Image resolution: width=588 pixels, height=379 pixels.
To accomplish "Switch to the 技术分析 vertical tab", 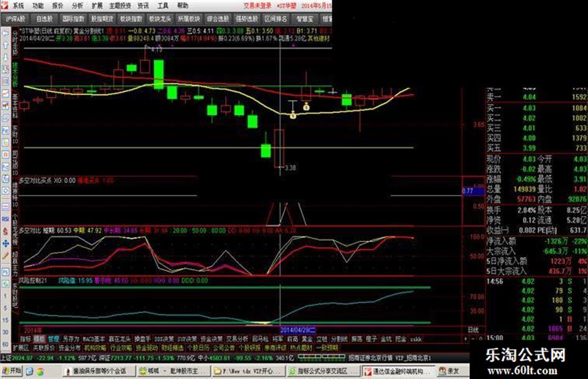I will [16, 75].
